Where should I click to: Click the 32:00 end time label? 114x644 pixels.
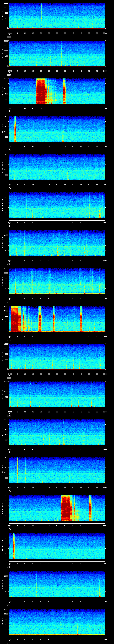tap(105, 374)
